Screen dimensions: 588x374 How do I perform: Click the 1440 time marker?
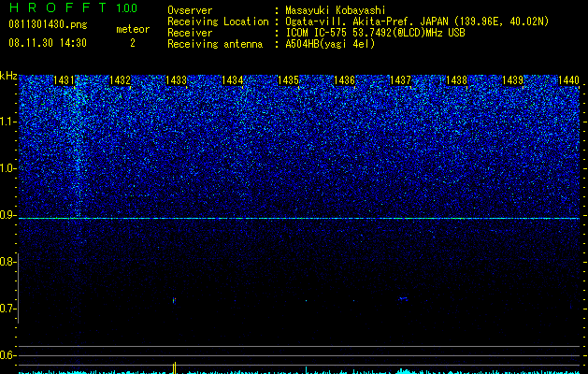point(568,80)
